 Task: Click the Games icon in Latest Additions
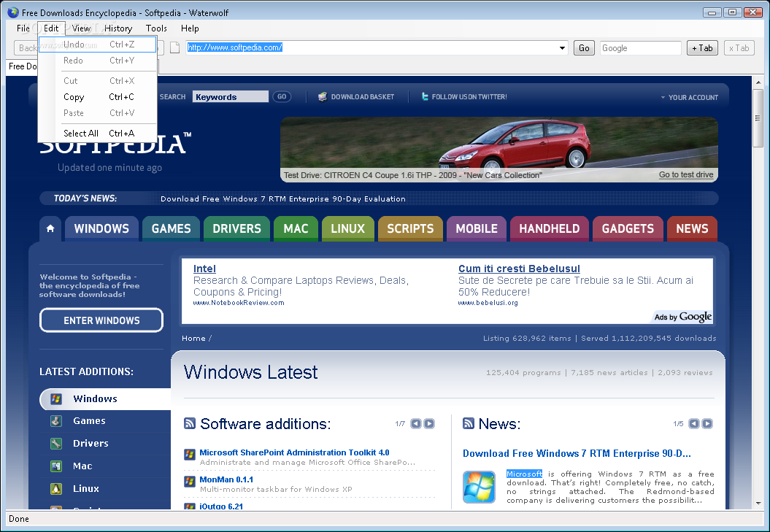[56, 421]
